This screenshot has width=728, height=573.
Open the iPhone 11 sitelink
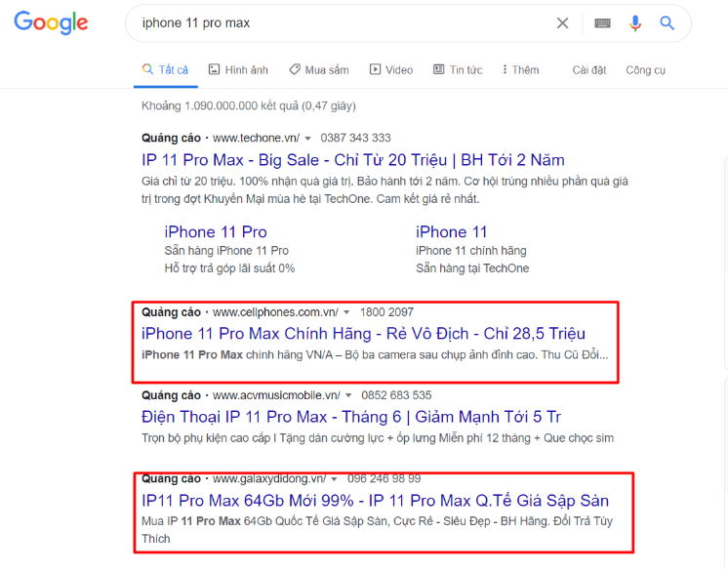451,231
